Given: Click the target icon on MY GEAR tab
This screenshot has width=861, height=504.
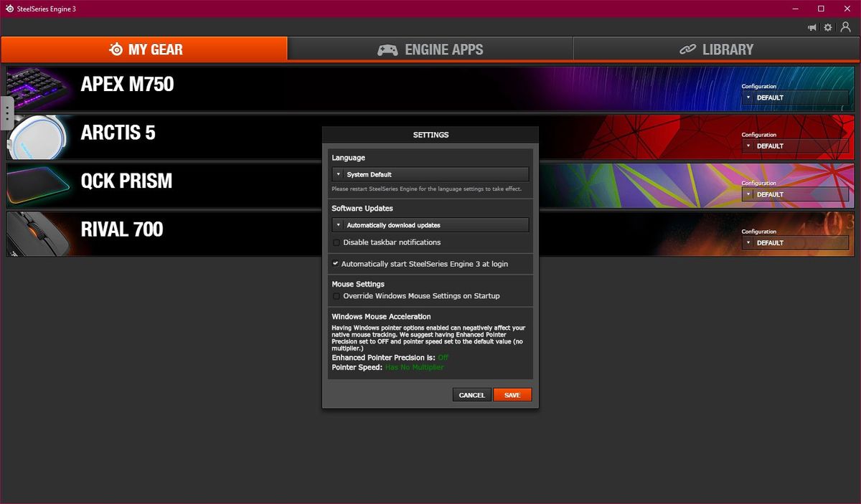Looking at the screenshot, I should coord(116,49).
